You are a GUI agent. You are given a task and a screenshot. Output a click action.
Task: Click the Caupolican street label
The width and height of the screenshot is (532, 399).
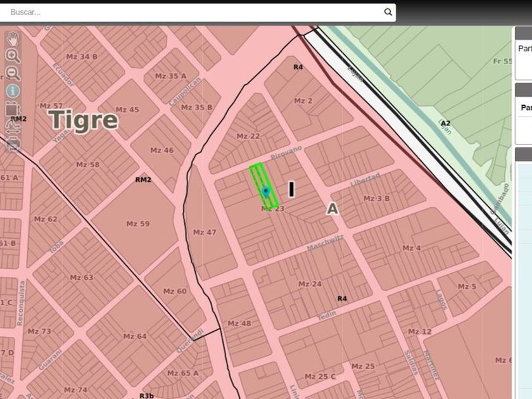[185, 92]
